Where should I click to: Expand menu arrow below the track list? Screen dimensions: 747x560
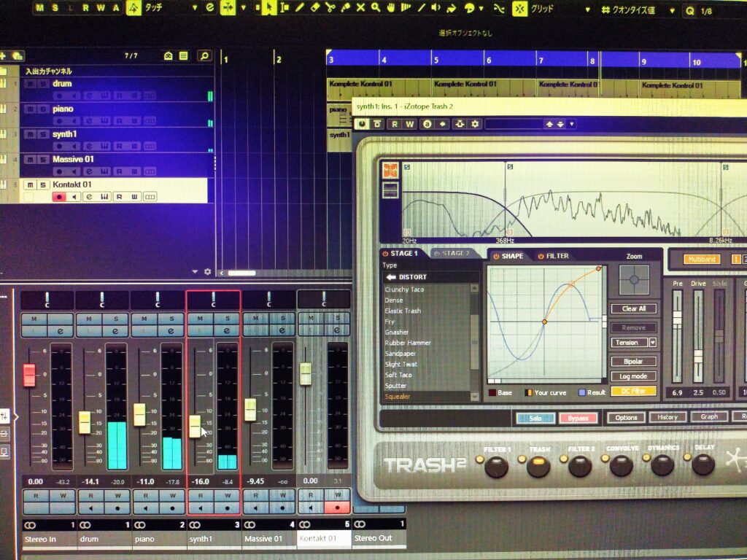point(195,271)
